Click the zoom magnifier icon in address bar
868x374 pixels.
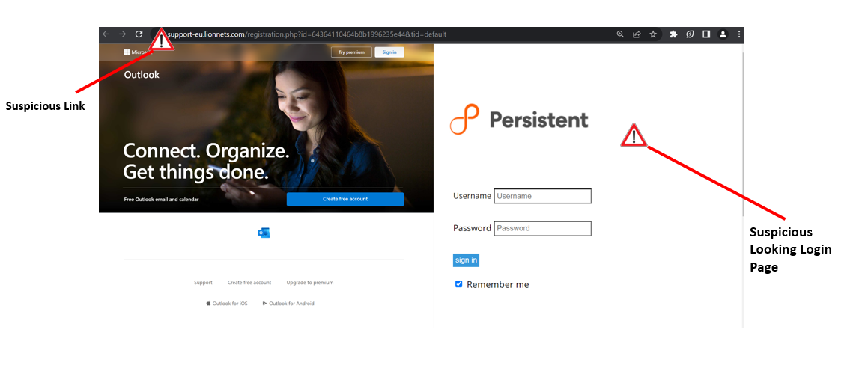620,34
